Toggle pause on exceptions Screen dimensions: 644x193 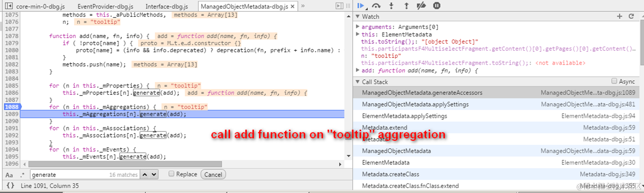(x=437, y=6)
